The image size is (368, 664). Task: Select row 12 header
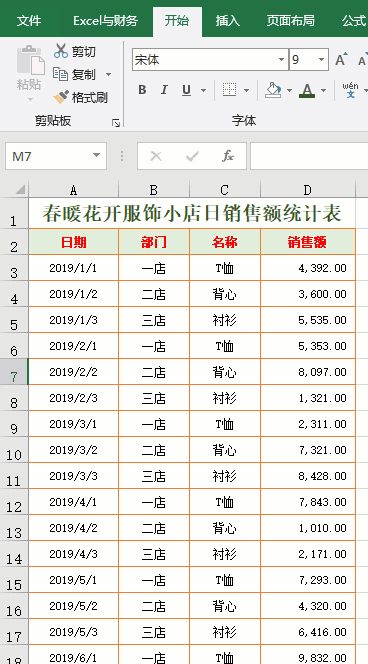(x=14, y=502)
